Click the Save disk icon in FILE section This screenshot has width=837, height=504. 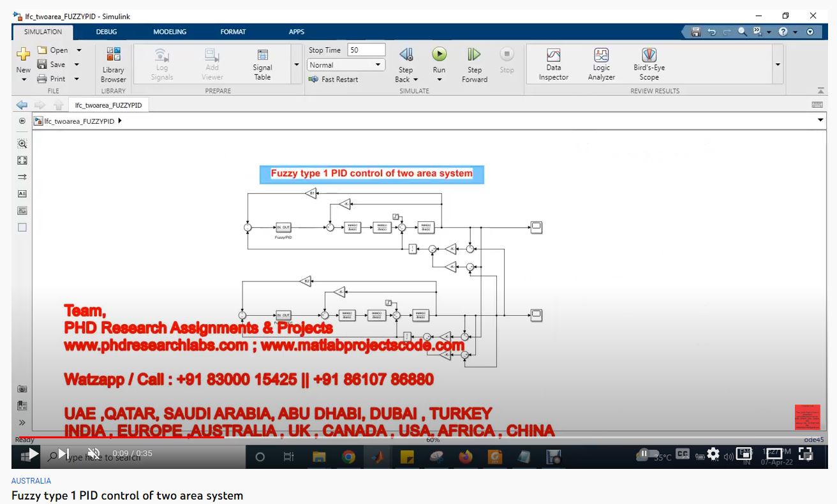coord(42,64)
